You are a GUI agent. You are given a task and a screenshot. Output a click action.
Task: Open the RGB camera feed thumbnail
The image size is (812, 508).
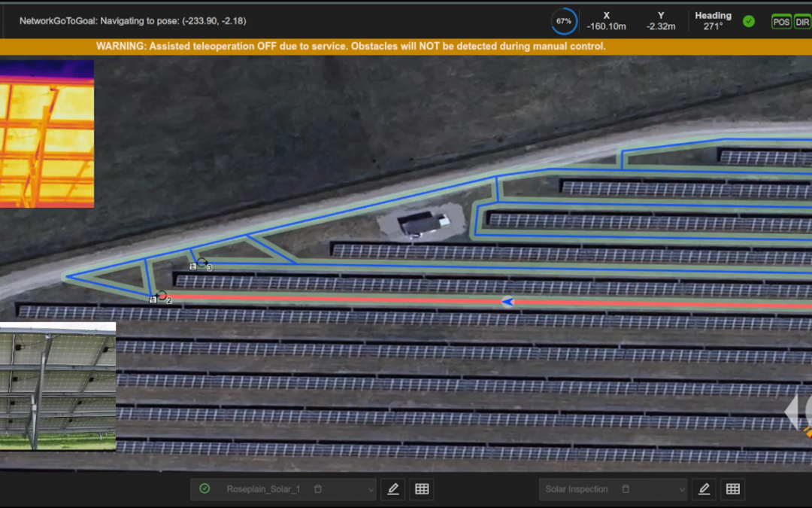click(58, 386)
